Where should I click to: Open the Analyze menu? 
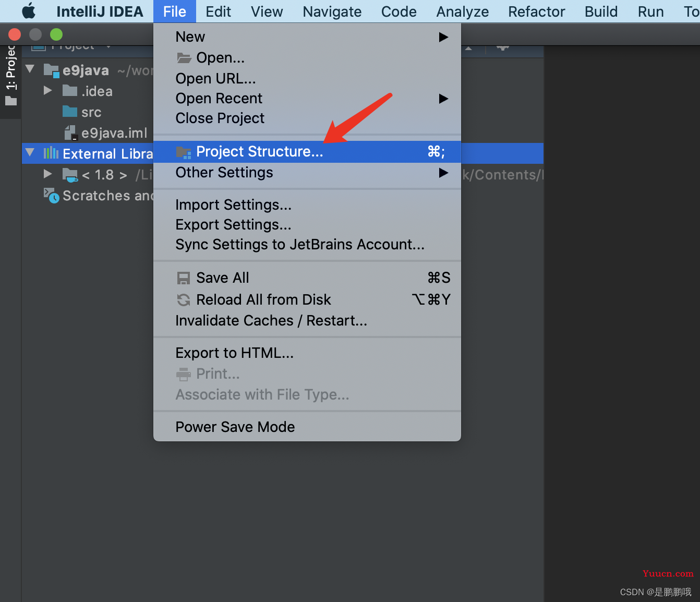point(462,11)
